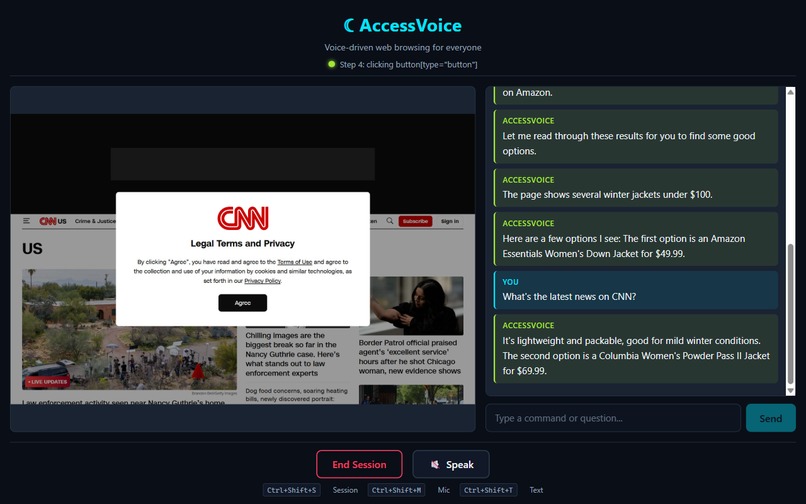
Task: Click the large CNN logo in dialog
Action: pyautogui.click(x=243, y=218)
